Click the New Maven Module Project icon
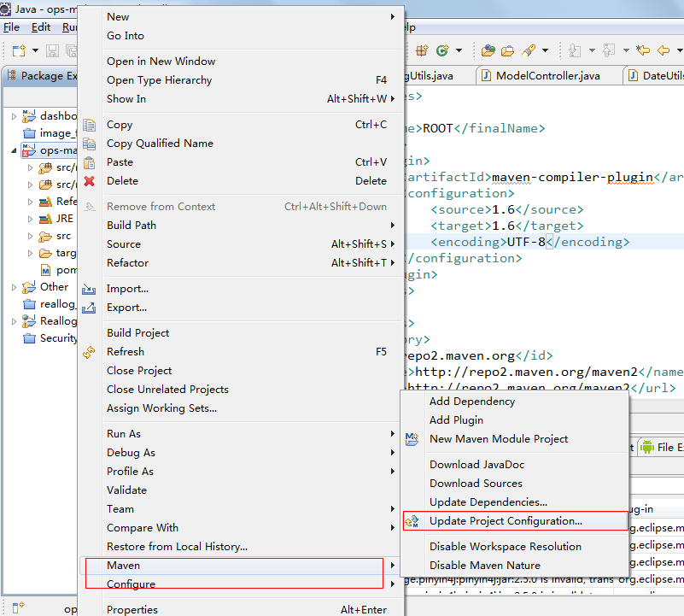 pos(413,439)
